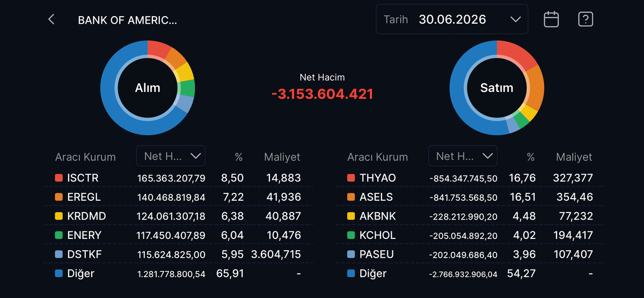Open the question mark help icon
644x298 pixels.
[586, 19]
